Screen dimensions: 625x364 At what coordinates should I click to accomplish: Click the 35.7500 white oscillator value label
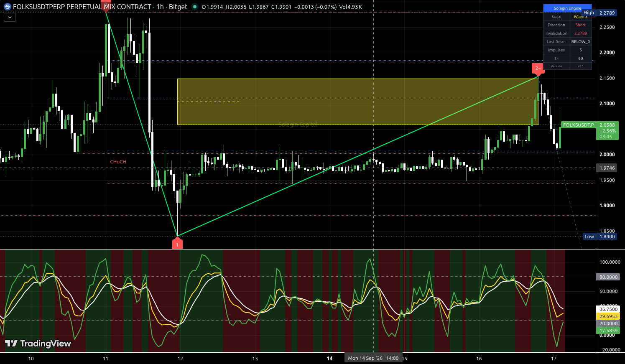coord(608,309)
